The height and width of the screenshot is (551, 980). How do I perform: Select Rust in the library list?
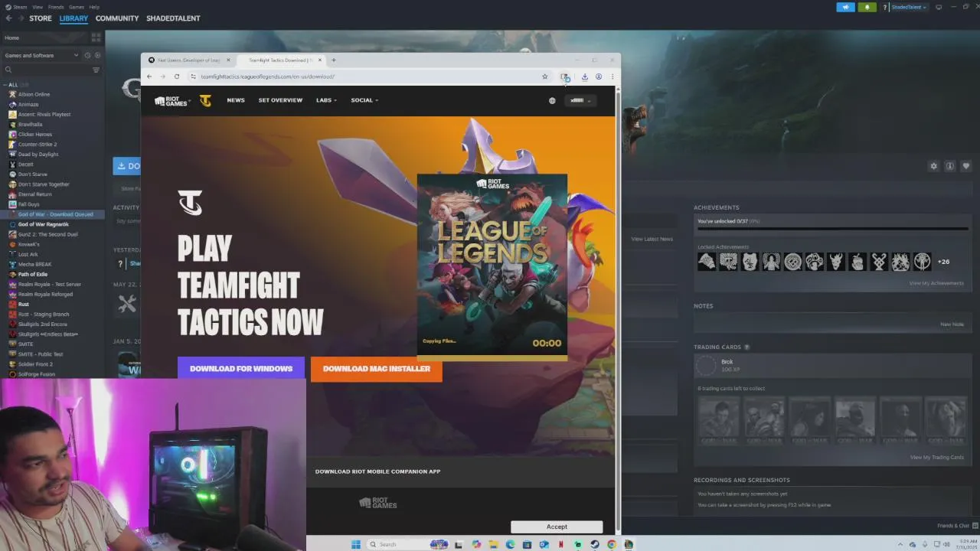24,304
